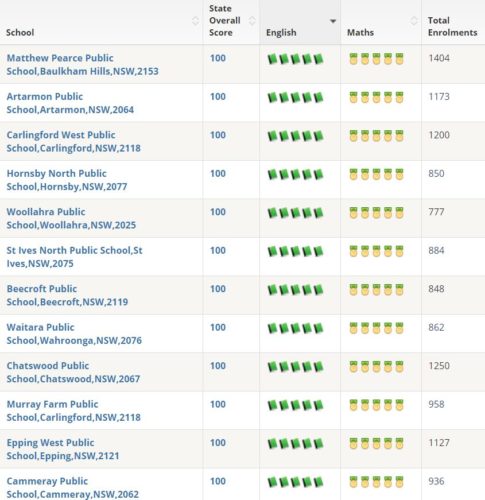The width and height of the screenshot is (485, 500).
Task: Sort table by School column arrows
Action: coord(196,21)
